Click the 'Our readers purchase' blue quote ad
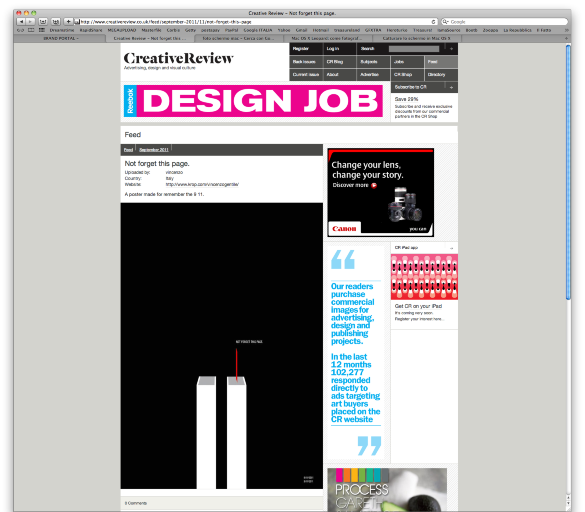The height and width of the screenshot is (512, 585). (356, 353)
